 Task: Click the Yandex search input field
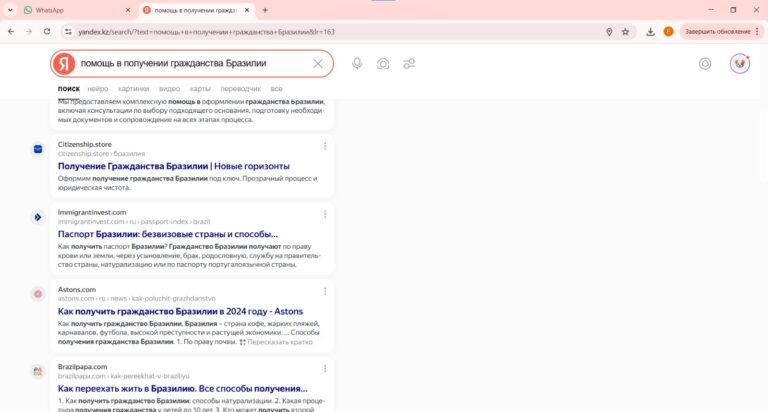(x=190, y=64)
